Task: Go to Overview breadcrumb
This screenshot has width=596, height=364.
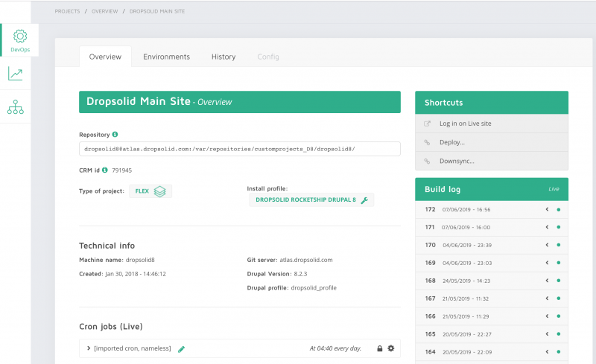Action: coord(104,11)
